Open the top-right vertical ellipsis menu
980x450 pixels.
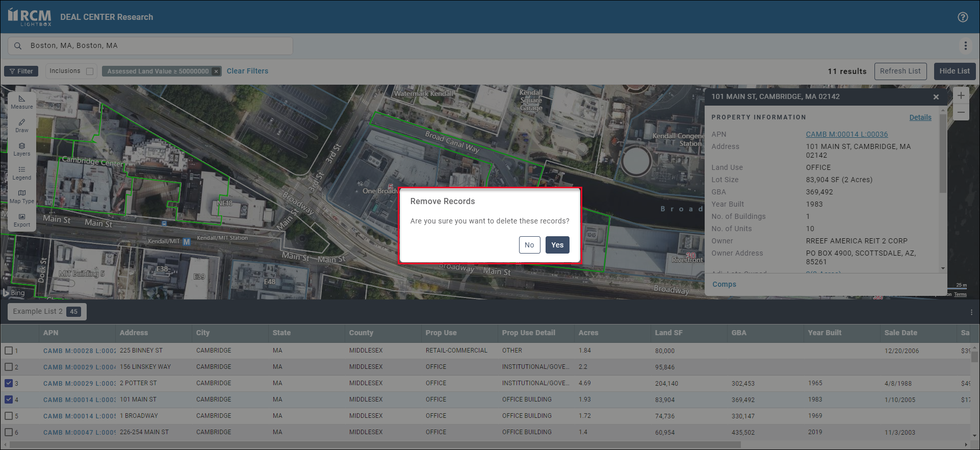click(965, 46)
